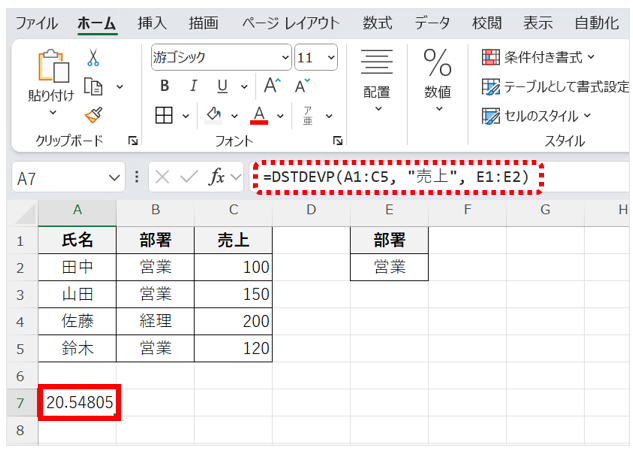Click the Copy icon

coord(95,87)
